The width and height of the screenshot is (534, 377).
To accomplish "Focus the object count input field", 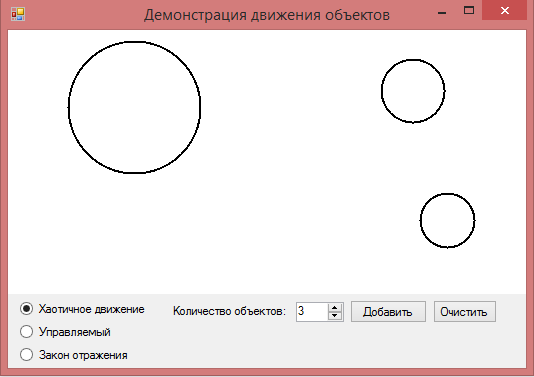I will coord(312,312).
